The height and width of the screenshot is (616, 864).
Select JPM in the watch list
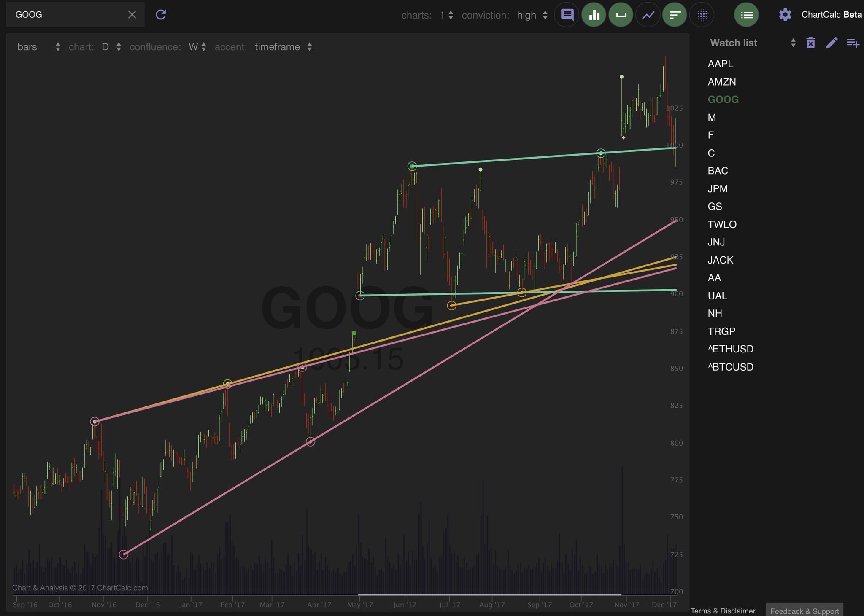coord(718,188)
